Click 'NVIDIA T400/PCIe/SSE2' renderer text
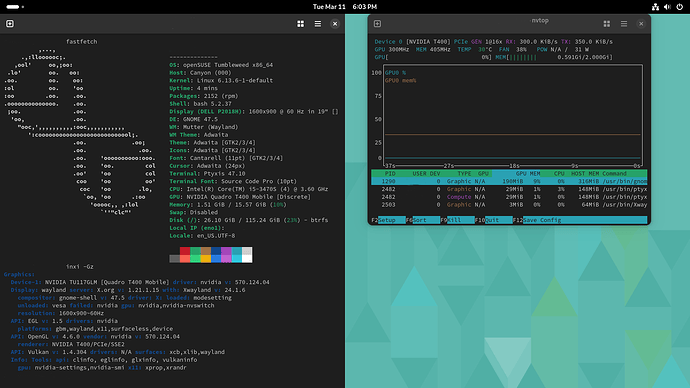The image size is (690, 388). [88, 344]
